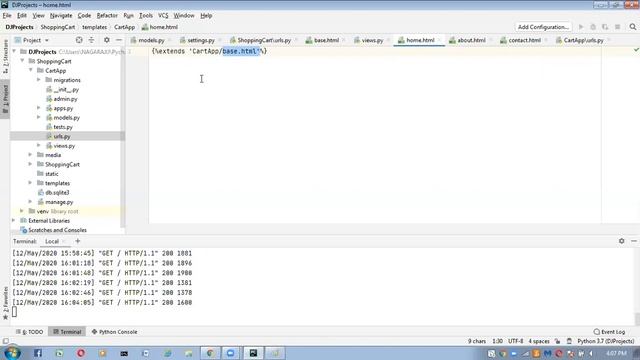Switch to the contact.html editor tab
Screen dimensions: 640x360
523,40
